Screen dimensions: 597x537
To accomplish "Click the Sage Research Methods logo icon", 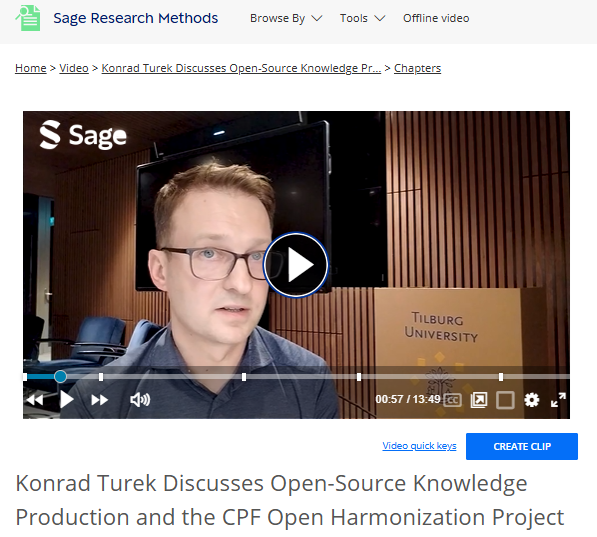I will point(28,18).
